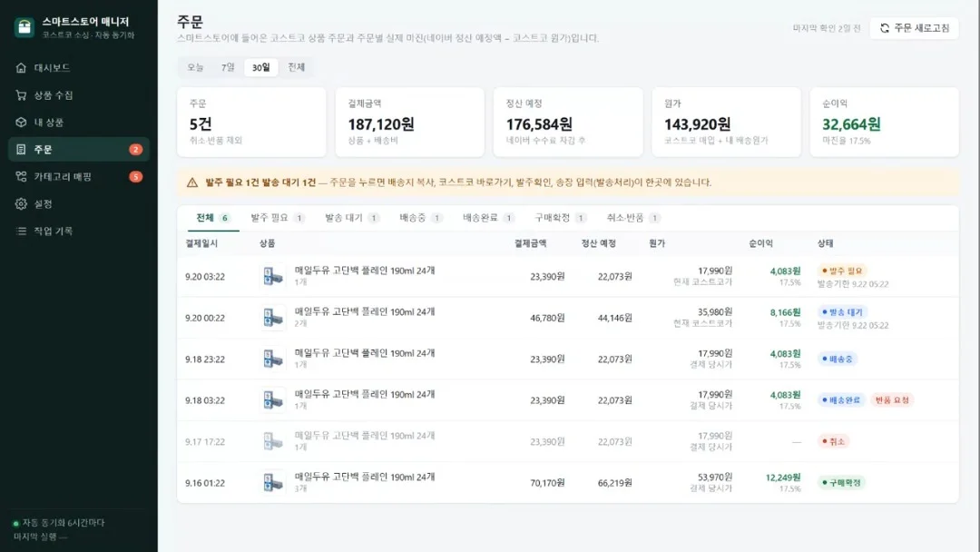
Task: Click the 설정 gear icon
Action: point(21,203)
